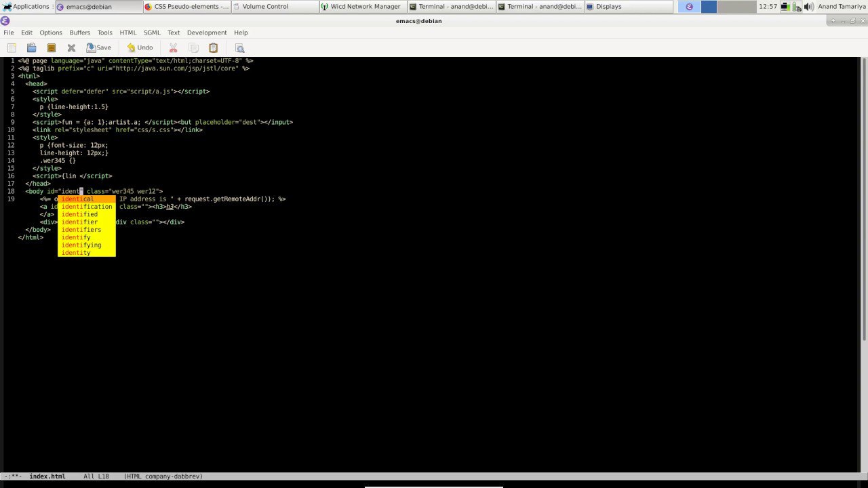Viewport: 868px width, 488px height.
Task: Click index.html buffer name in mode line
Action: click(x=47, y=476)
